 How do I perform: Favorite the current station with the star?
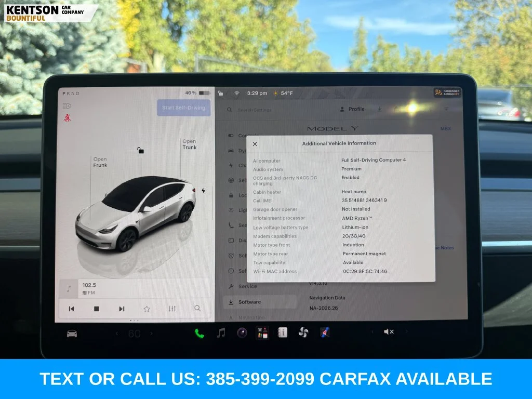[147, 309]
